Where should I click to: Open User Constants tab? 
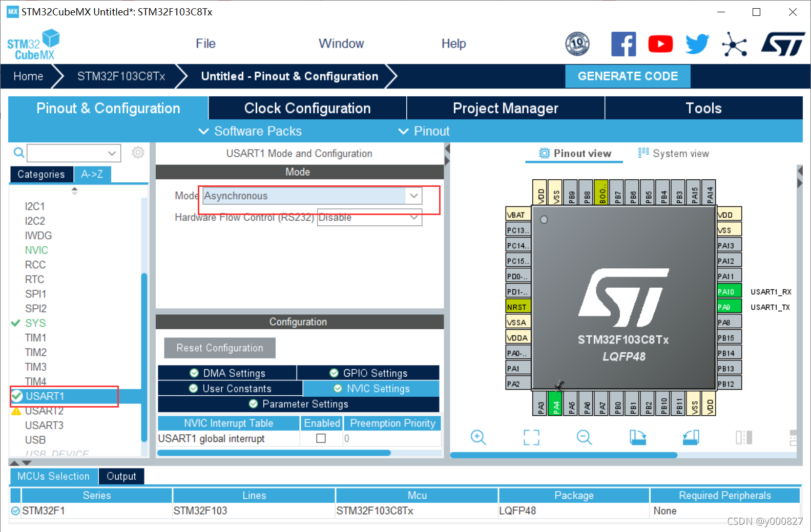tap(230, 388)
